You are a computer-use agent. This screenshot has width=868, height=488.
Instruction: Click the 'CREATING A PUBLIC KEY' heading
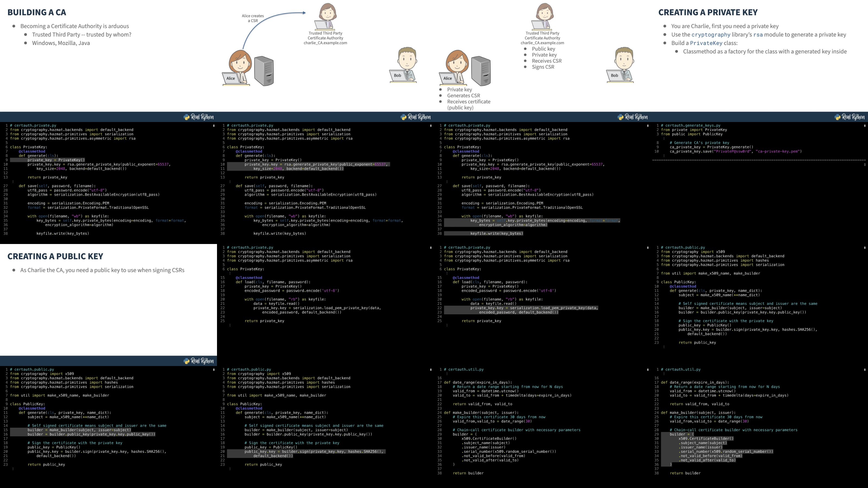pos(55,256)
